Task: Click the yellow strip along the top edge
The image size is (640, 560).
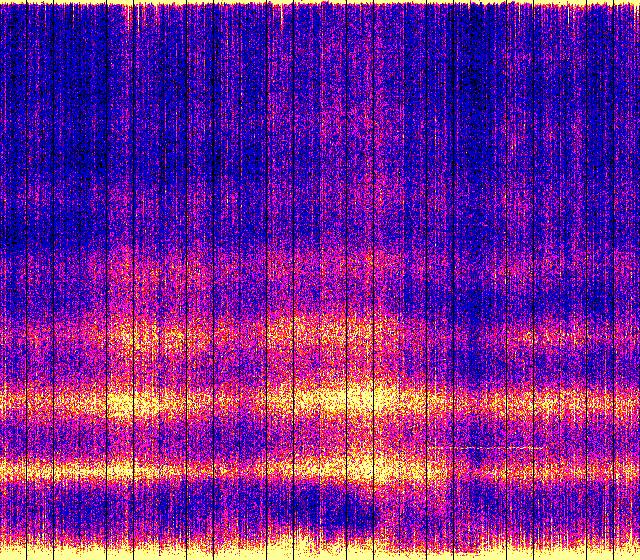Action: 320,3
